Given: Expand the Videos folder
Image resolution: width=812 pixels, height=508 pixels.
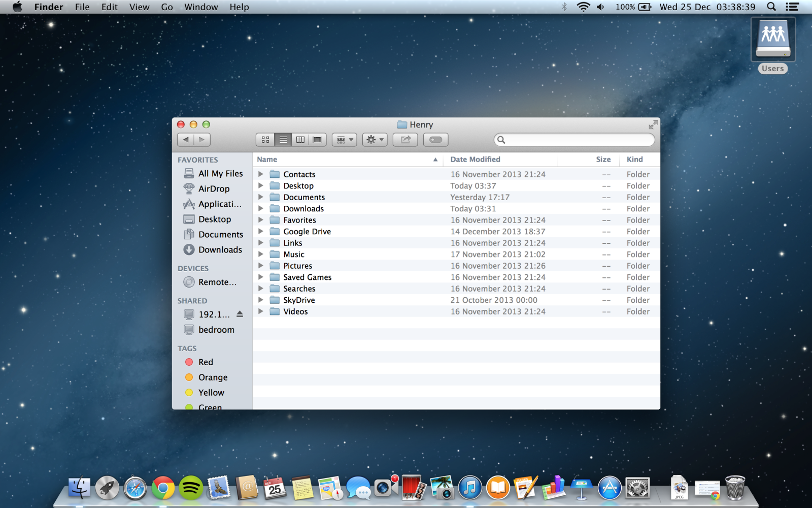Looking at the screenshot, I should tap(261, 311).
